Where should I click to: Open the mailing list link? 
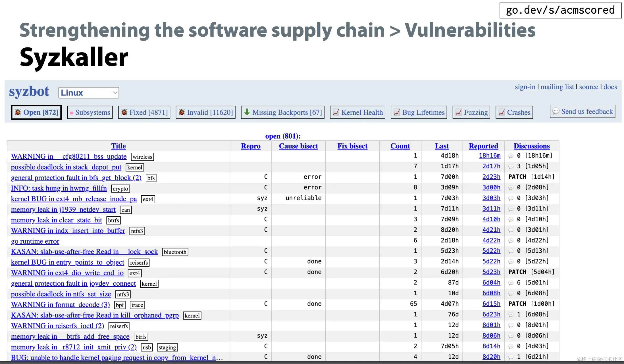coord(557,87)
